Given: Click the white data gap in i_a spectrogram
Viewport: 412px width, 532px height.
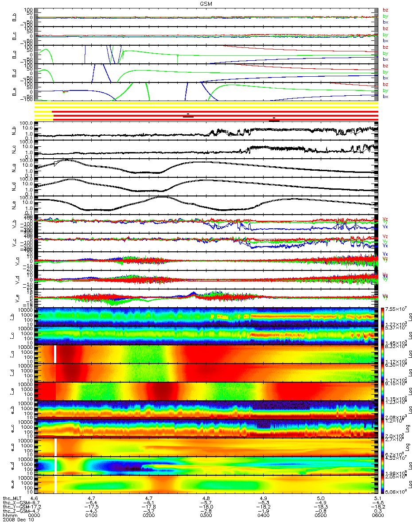Looking at the screenshot, I should pos(55,354).
